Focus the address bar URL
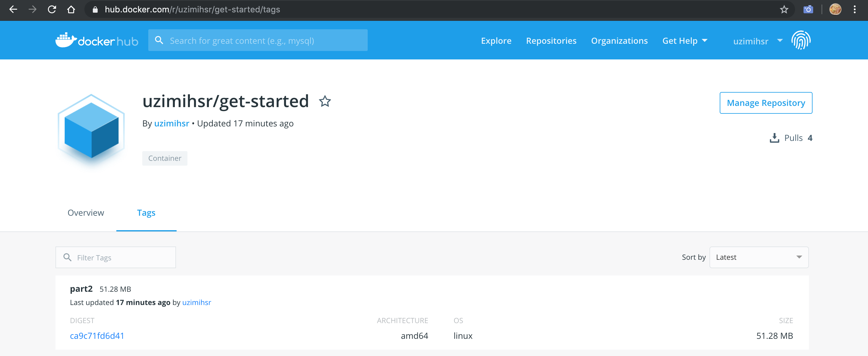Image resolution: width=868 pixels, height=356 pixels. pyautogui.click(x=192, y=9)
